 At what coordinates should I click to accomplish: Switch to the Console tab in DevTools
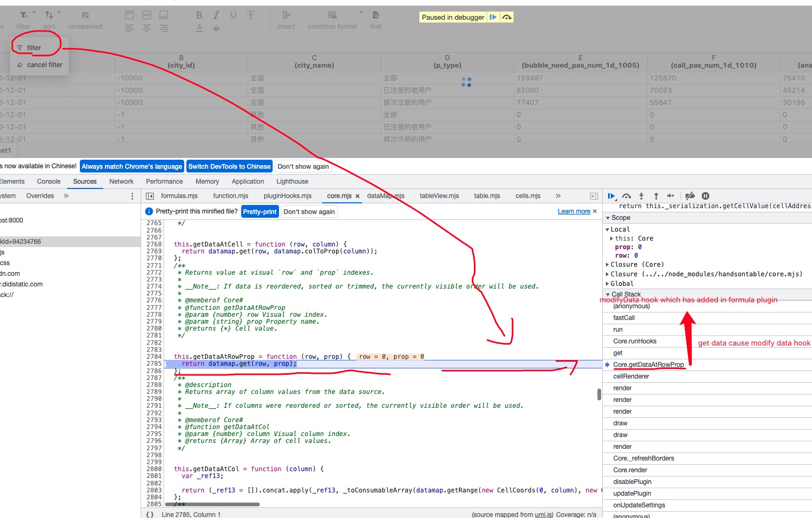48,181
